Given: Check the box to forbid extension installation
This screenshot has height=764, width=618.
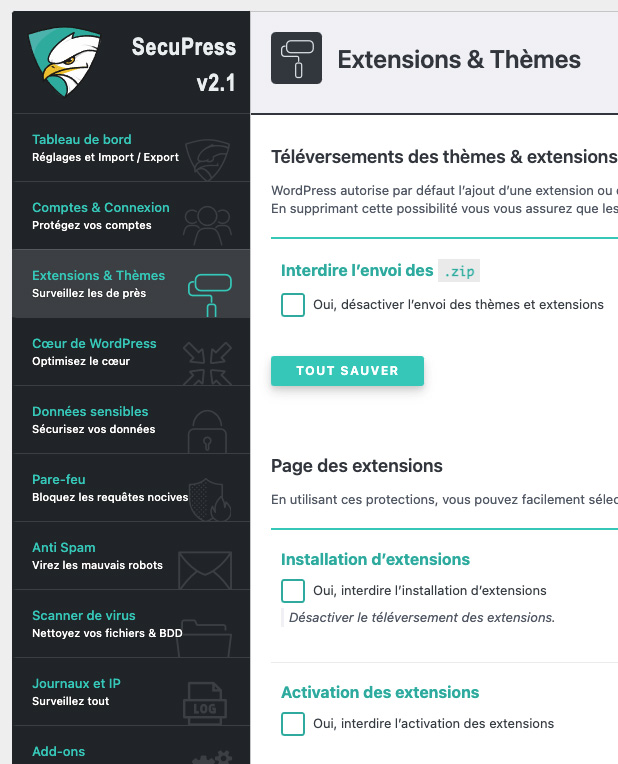Looking at the screenshot, I should 293,591.
